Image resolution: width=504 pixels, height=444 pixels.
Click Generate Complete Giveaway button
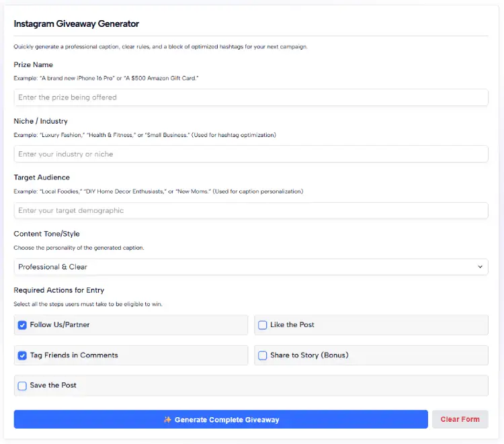tap(221, 419)
